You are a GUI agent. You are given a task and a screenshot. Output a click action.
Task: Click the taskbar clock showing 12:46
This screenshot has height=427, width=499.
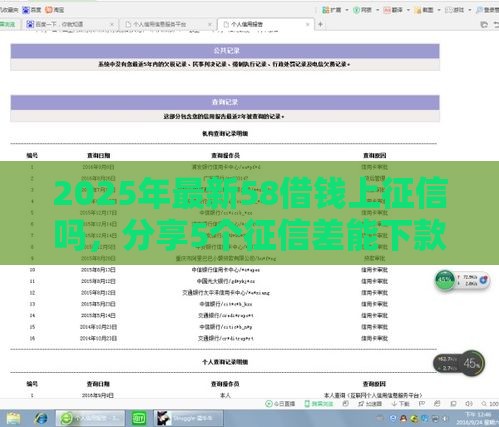tap(478, 418)
